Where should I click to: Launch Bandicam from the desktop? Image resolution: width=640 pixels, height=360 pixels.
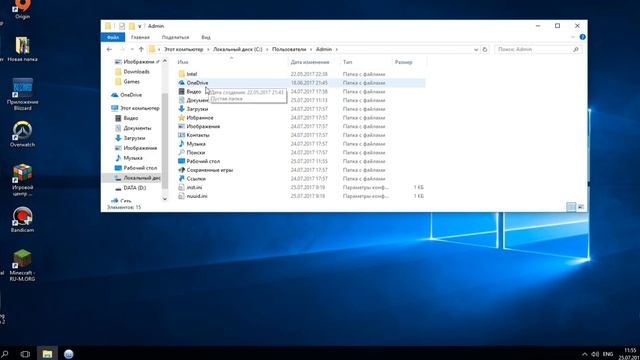click(22, 220)
